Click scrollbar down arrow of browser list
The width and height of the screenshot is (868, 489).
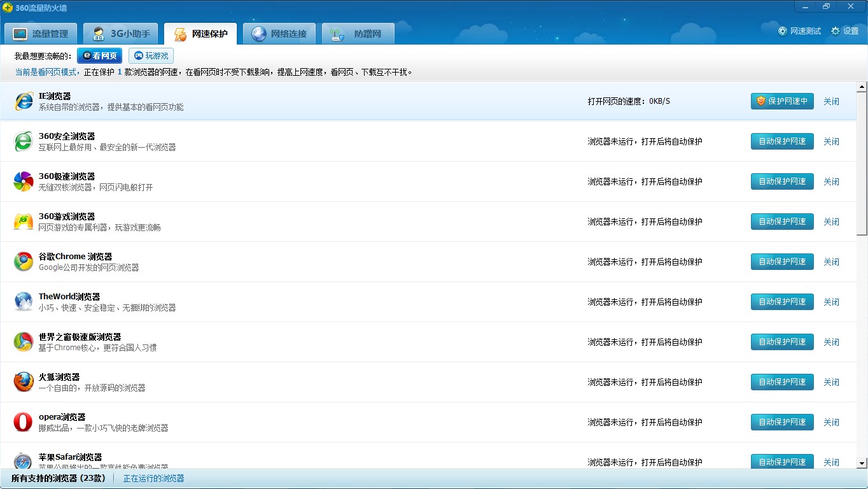[862, 464]
